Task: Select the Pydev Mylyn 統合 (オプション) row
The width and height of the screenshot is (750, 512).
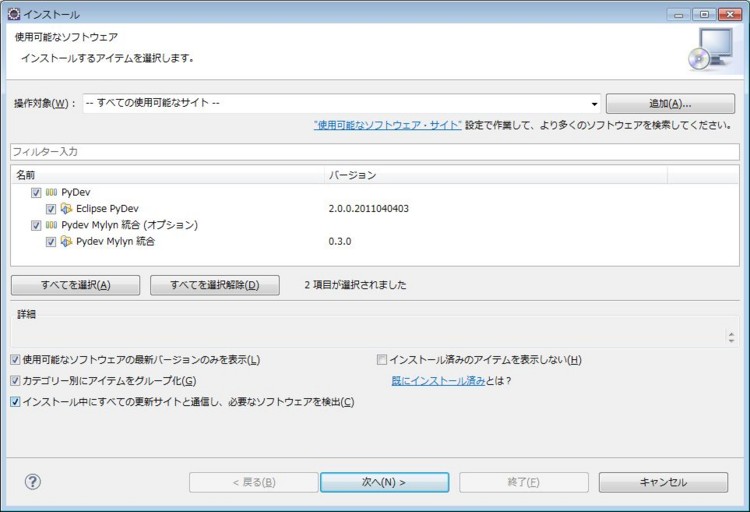Action: point(129,225)
